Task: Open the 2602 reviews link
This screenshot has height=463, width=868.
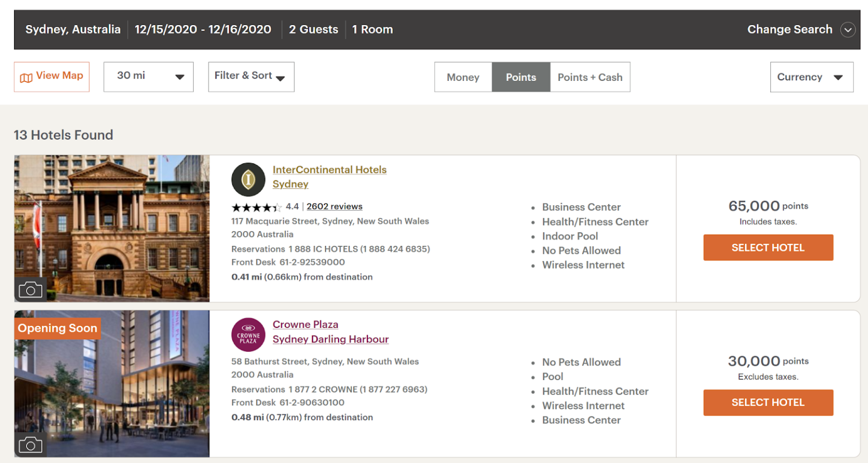Action: 334,206
